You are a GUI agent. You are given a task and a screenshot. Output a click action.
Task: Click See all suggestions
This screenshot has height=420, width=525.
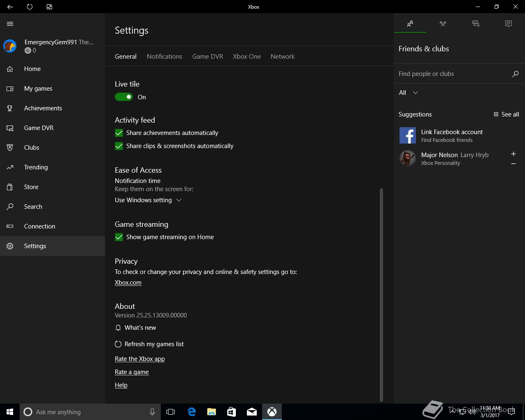click(507, 114)
